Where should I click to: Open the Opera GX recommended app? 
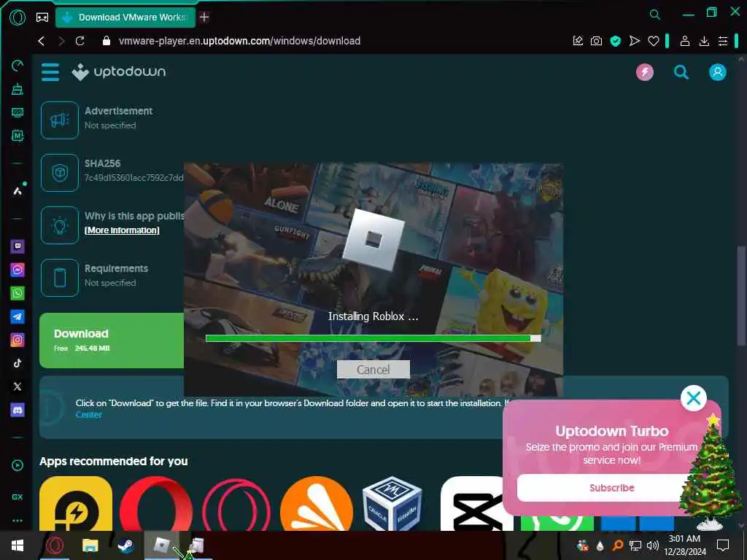236,504
